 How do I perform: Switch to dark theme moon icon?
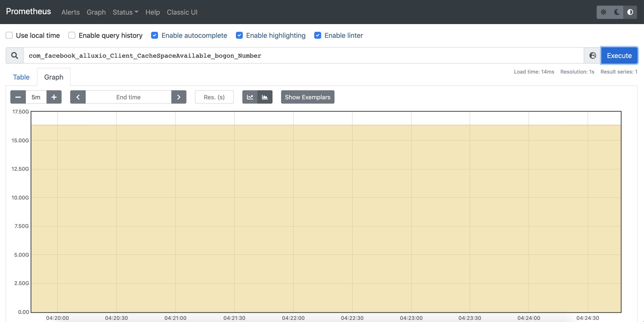[x=617, y=12]
